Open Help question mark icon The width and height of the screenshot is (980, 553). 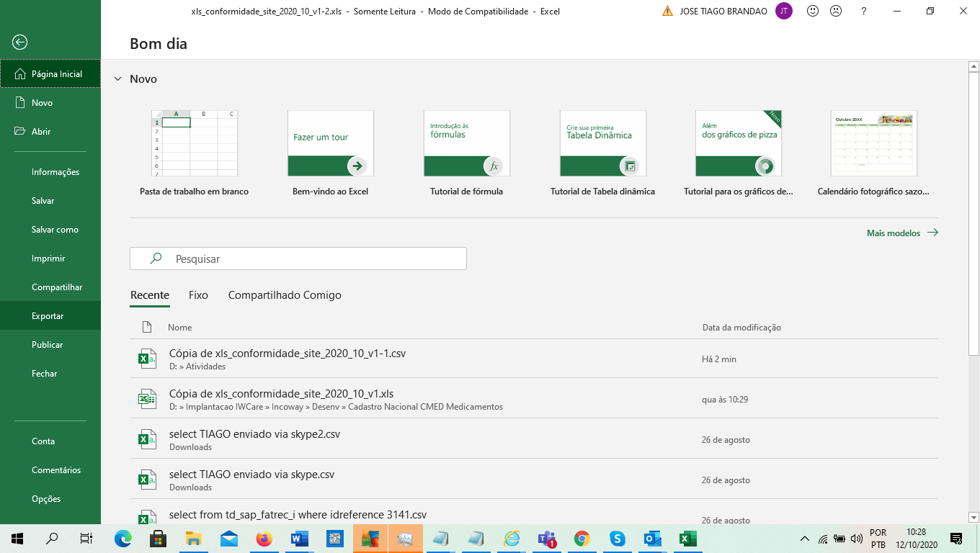coord(864,11)
